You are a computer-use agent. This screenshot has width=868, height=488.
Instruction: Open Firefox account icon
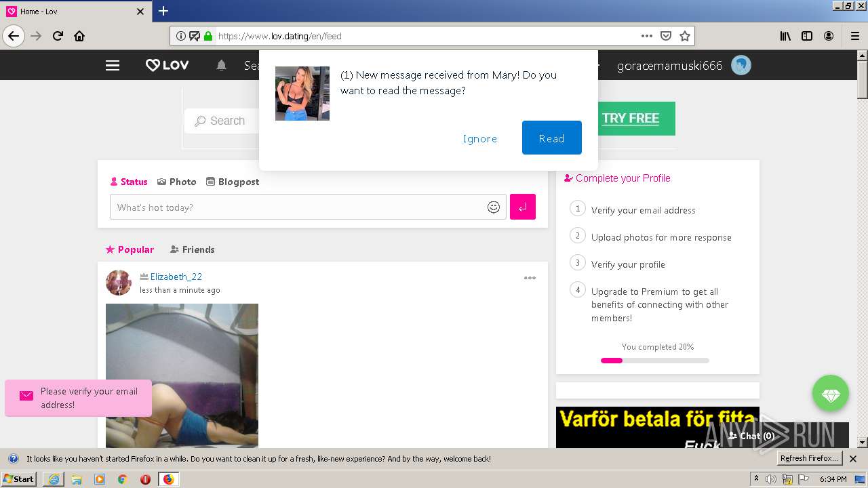(x=829, y=36)
